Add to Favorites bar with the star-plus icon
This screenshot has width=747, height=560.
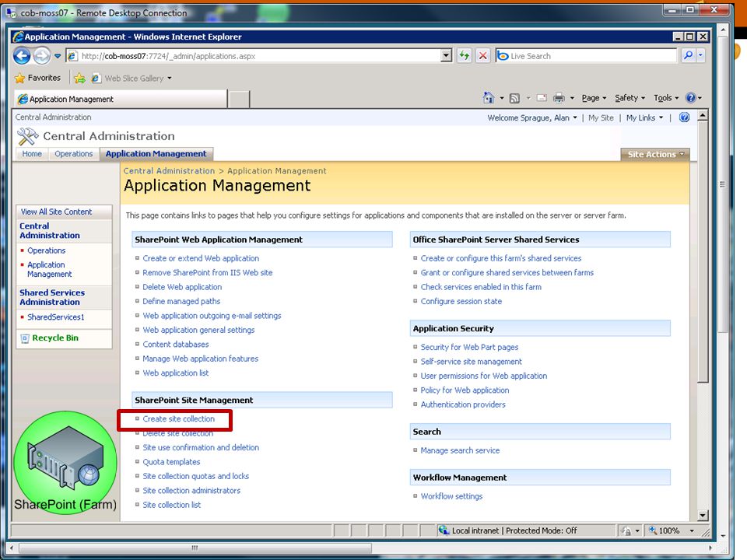click(79, 78)
